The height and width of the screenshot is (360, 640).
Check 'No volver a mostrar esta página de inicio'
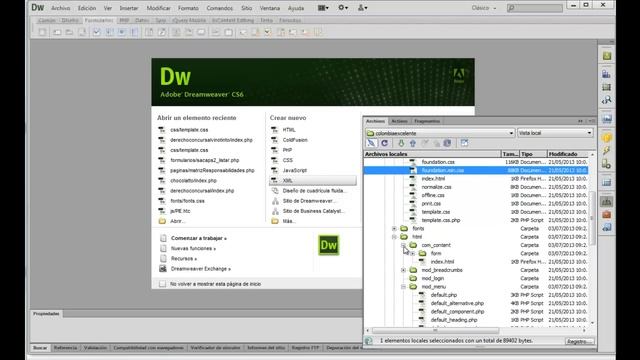[162, 284]
